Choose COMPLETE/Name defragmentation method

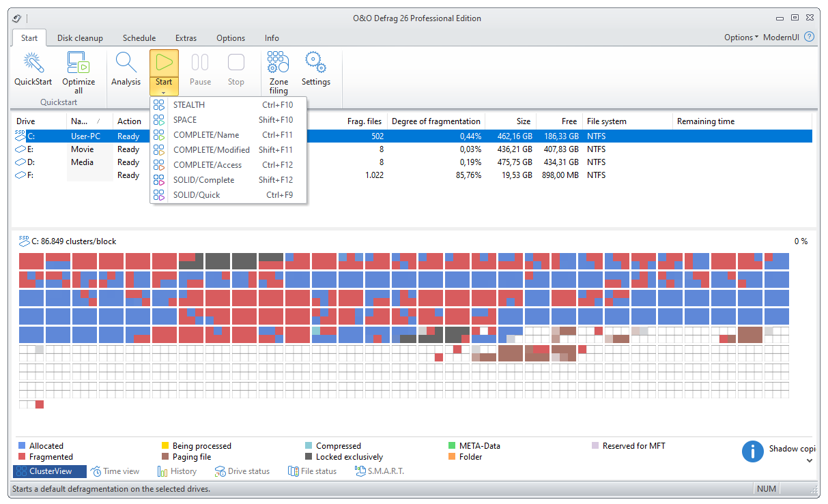click(229, 135)
